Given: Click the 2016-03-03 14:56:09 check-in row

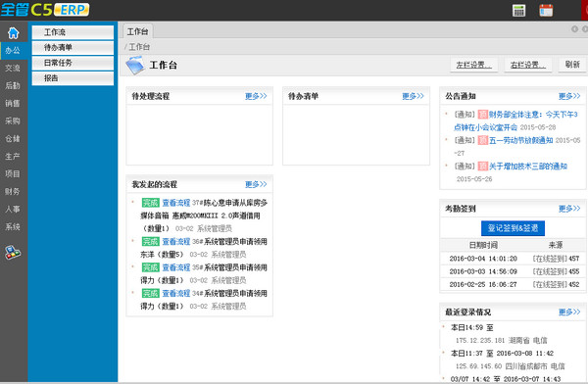Looking at the screenshot, I should (513, 271).
